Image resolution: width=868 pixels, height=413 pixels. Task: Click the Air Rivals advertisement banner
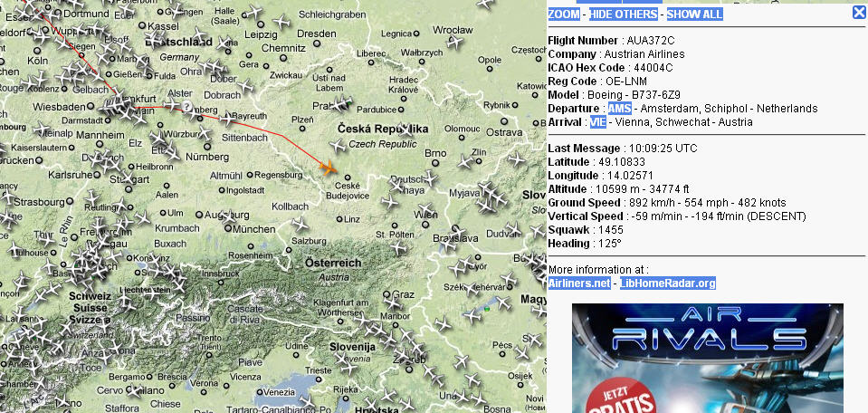click(708, 358)
